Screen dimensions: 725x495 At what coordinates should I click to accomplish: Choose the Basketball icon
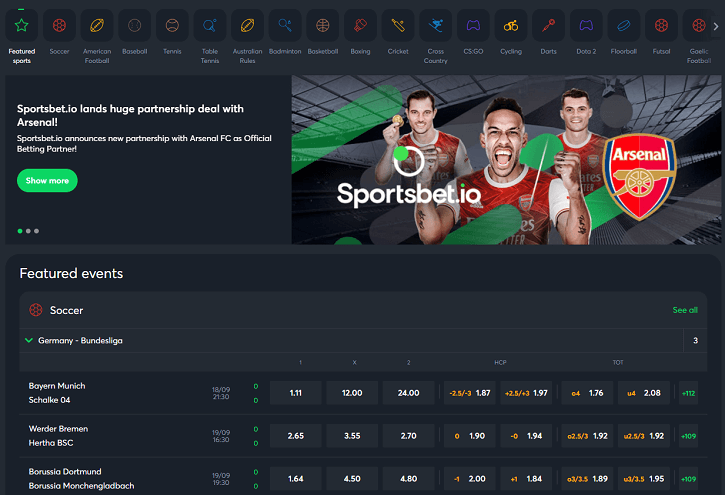323,25
